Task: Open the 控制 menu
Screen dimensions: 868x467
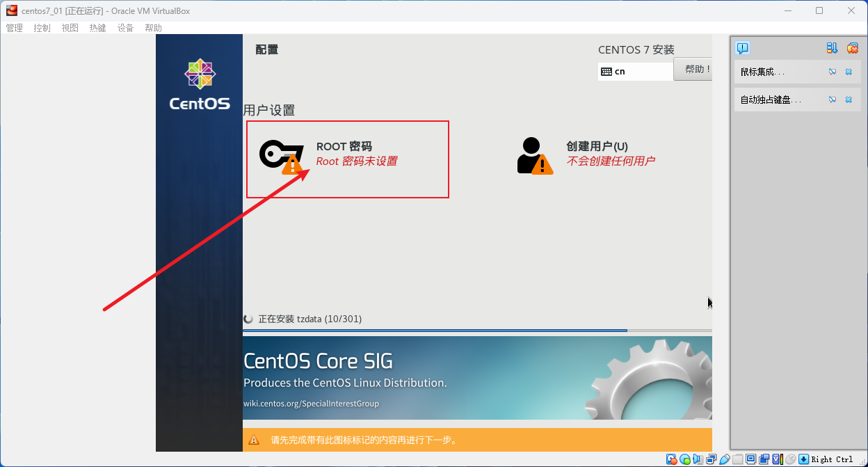Action: [42, 28]
